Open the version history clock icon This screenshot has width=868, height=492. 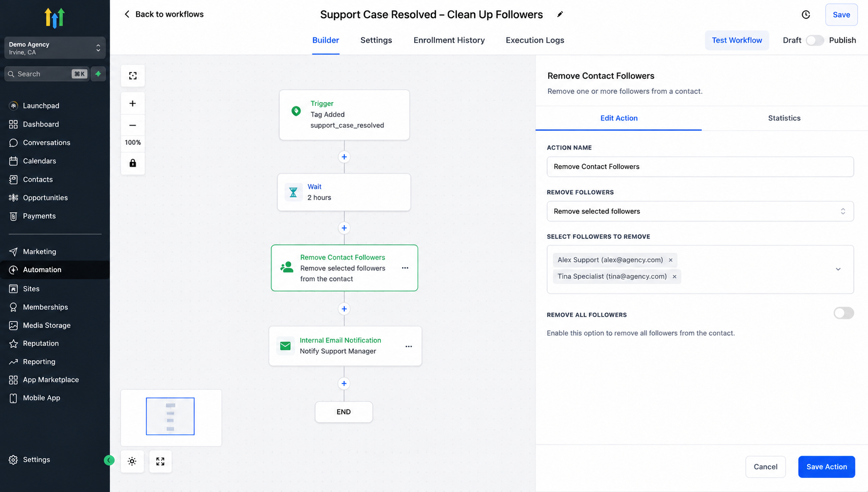(x=805, y=15)
